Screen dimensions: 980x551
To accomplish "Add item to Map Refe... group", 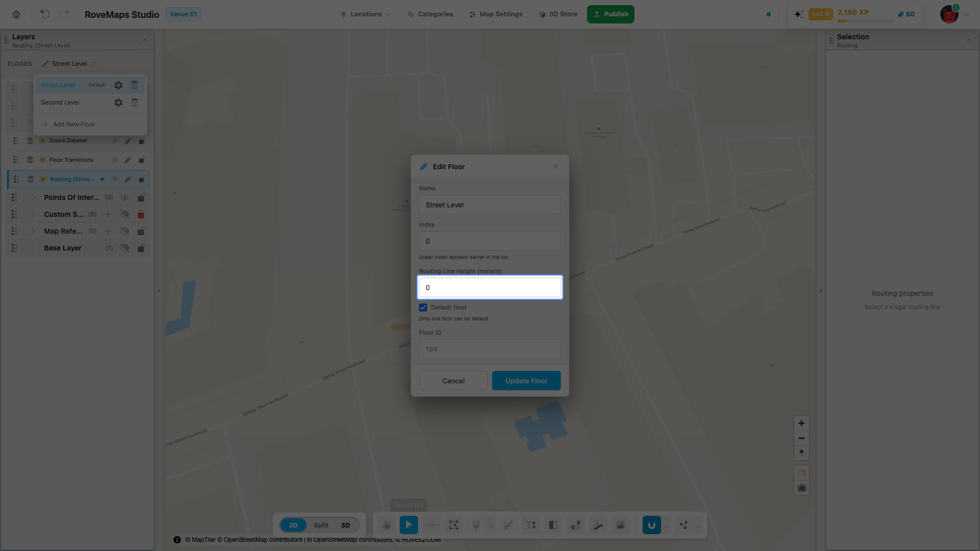I will (x=108, y=231).
